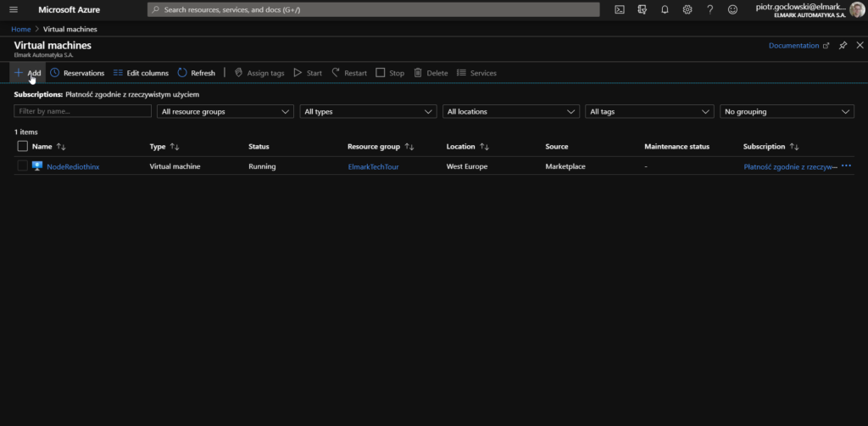The image size is (868, 426).
Task: Click the Filter by name field
Action: coord(82,111)
